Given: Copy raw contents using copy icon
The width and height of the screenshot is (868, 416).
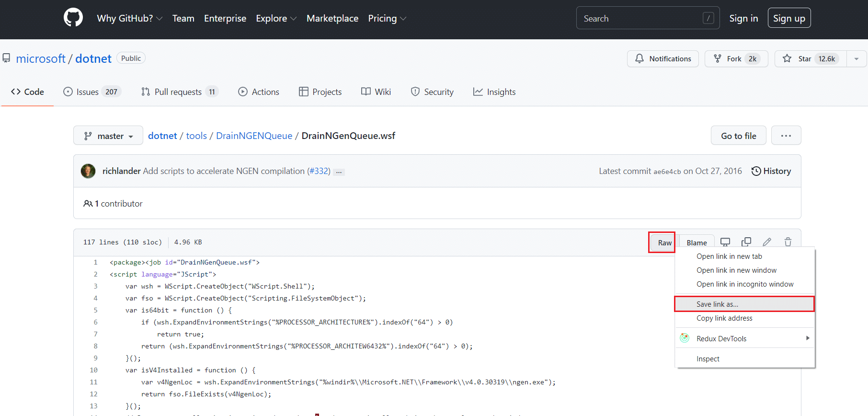Looking at the screenshot, I should click(746, 242).
